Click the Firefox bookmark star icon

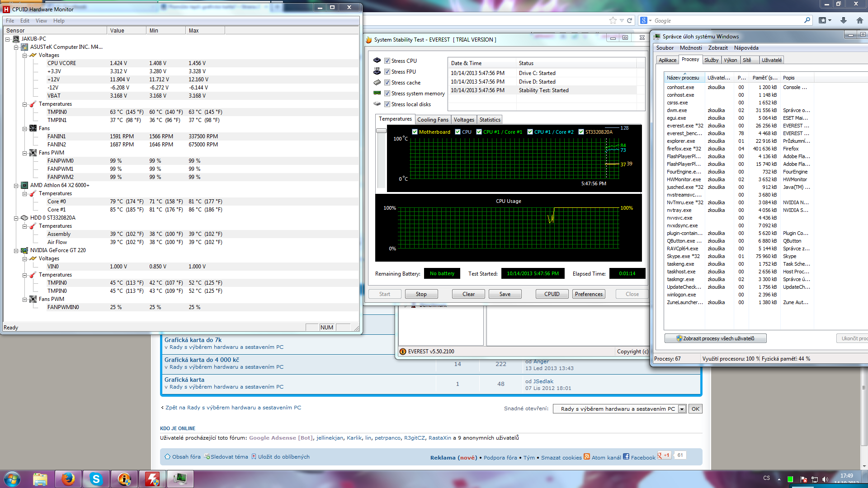tap(613, 20)
